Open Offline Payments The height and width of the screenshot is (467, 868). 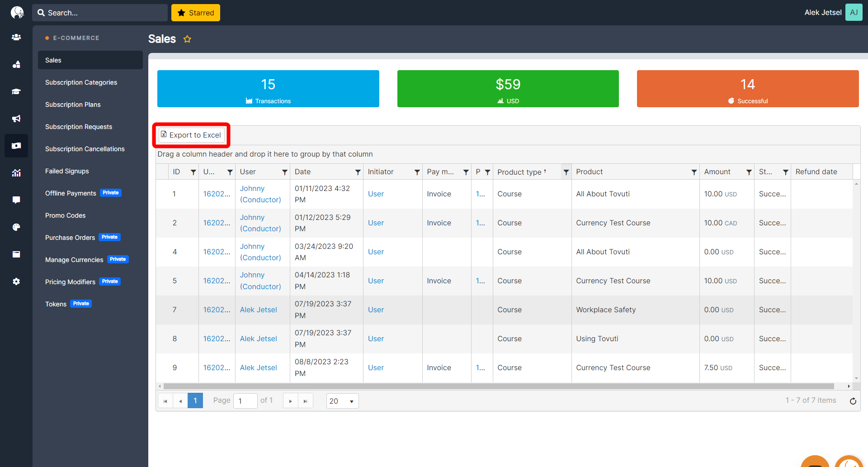pos(71,193)
